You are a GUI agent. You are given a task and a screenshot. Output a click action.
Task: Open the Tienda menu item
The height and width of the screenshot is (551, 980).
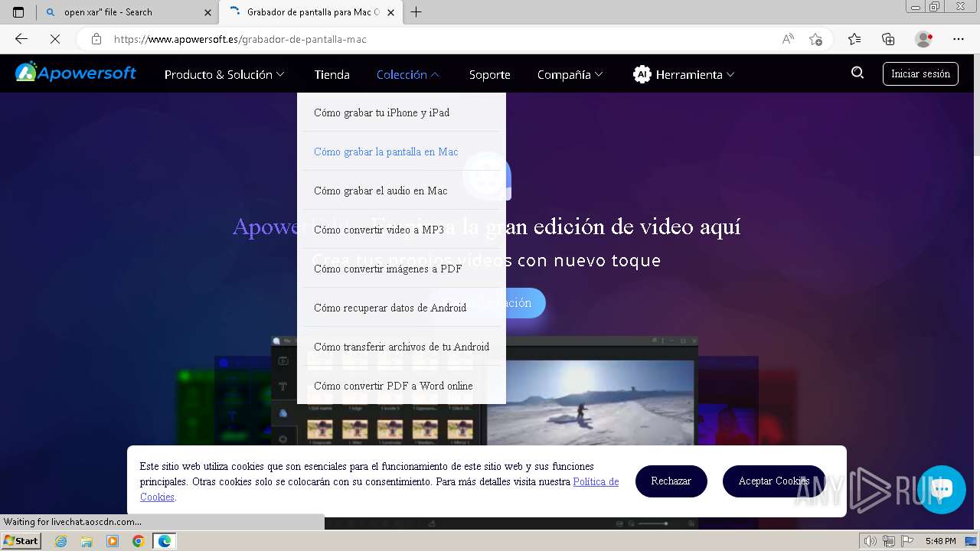(332, 74)
